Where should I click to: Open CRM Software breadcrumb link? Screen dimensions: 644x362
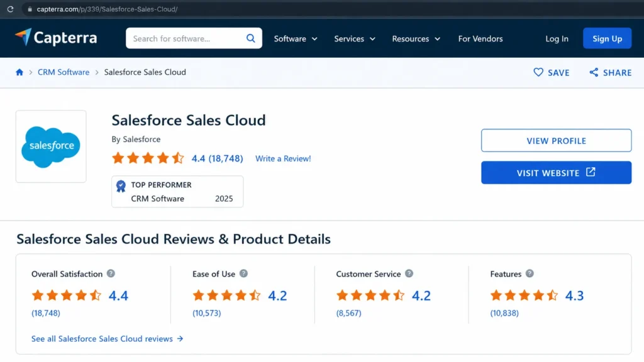(64, 72)
